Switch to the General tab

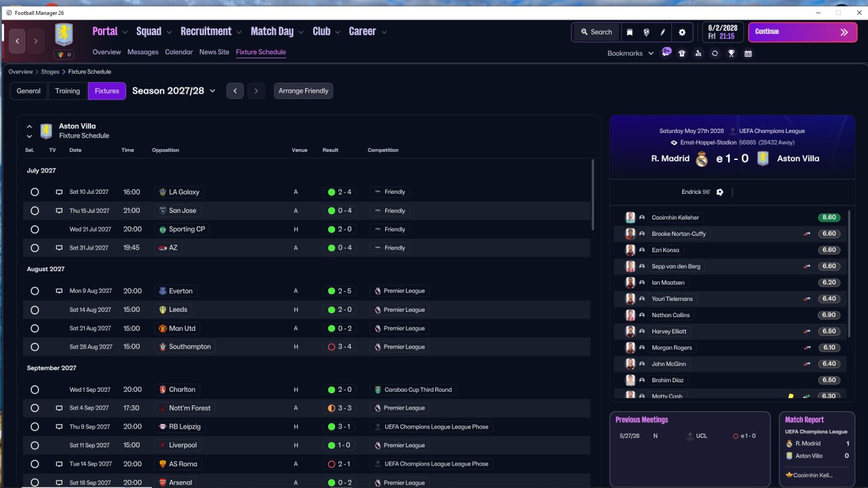28,91
